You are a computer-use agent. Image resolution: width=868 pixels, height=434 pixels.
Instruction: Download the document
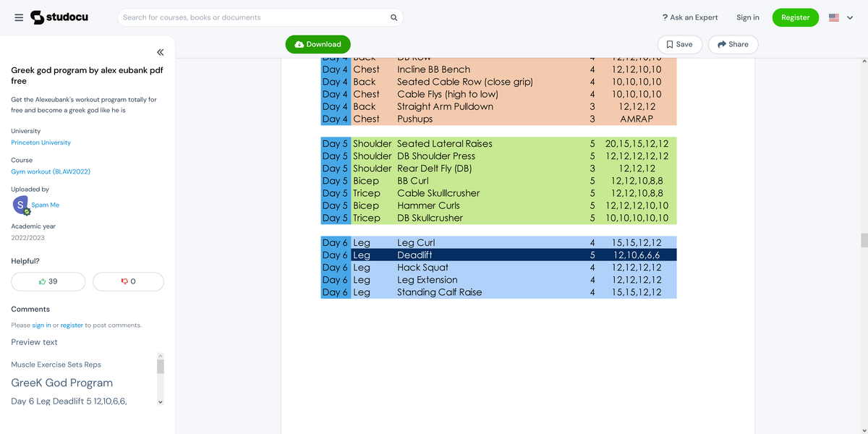[318, 44]
